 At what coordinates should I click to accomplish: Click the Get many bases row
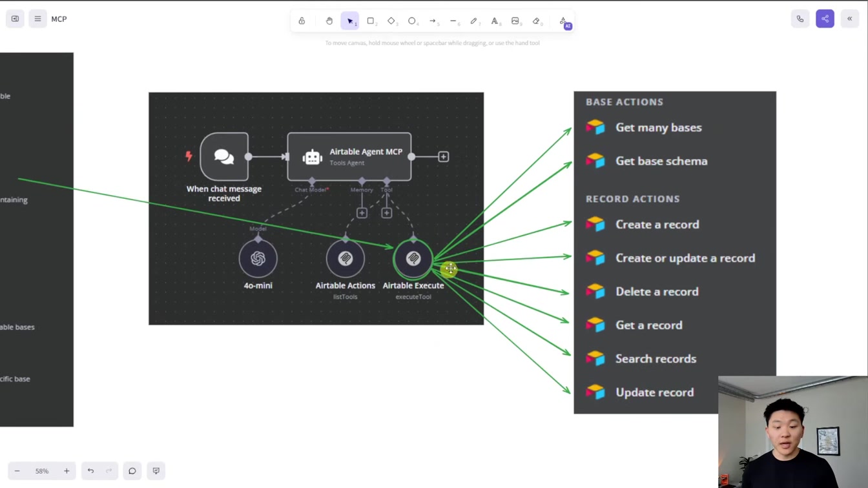(675, 127)
